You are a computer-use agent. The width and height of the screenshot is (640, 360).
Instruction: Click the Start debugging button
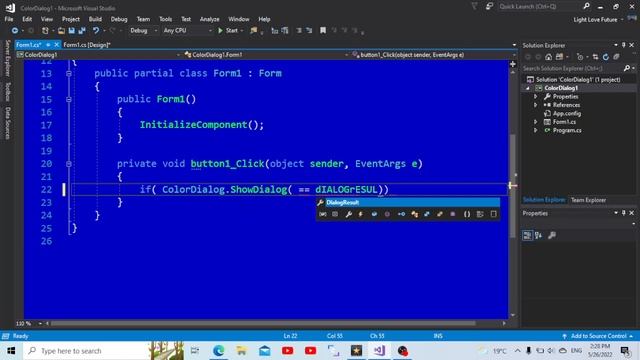[x=229, y=31]
